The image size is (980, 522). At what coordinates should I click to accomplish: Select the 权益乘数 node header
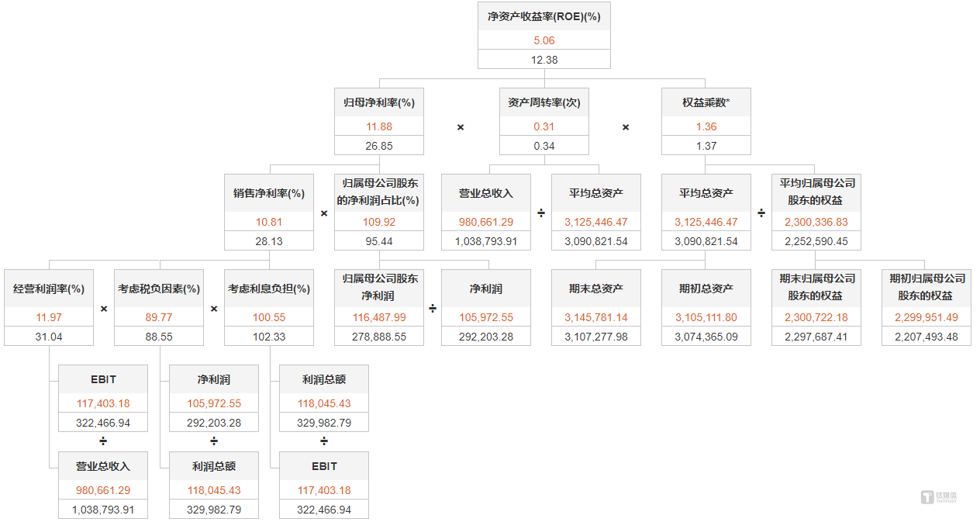point(706,102)
